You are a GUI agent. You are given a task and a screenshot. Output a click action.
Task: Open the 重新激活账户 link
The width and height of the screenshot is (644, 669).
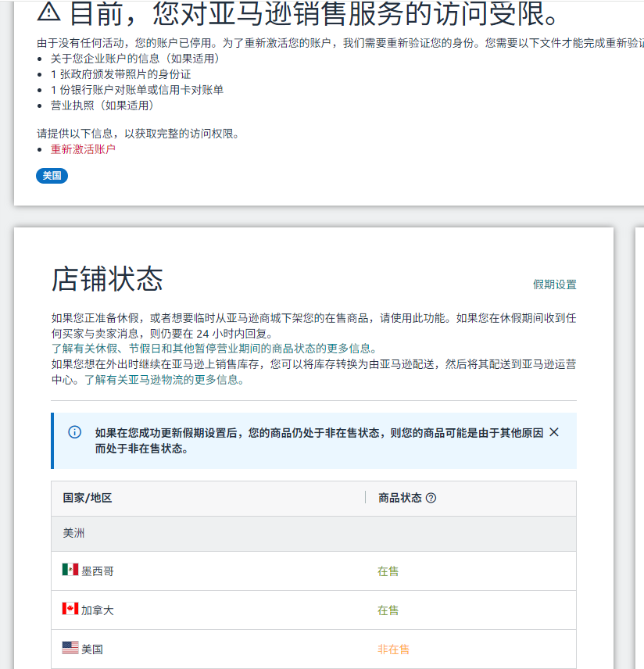[83, 149]
